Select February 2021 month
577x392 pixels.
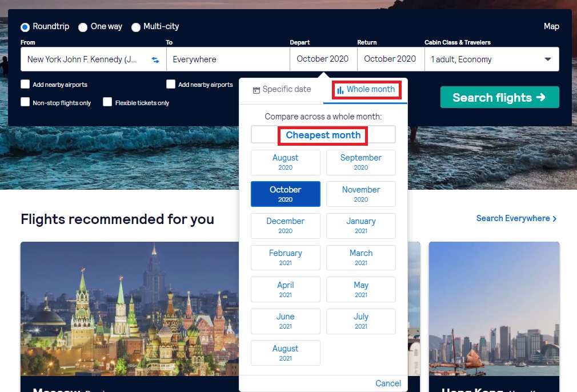coord(286,258)
